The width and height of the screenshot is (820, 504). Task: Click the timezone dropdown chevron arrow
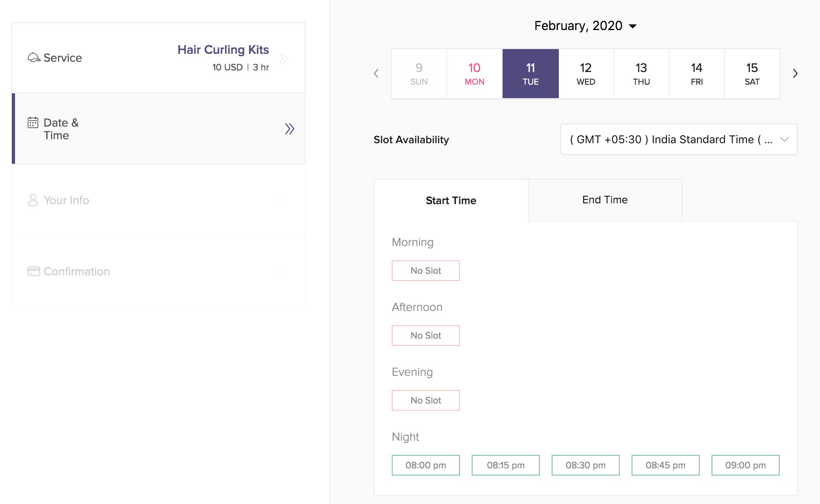click(x=784, y=139)
